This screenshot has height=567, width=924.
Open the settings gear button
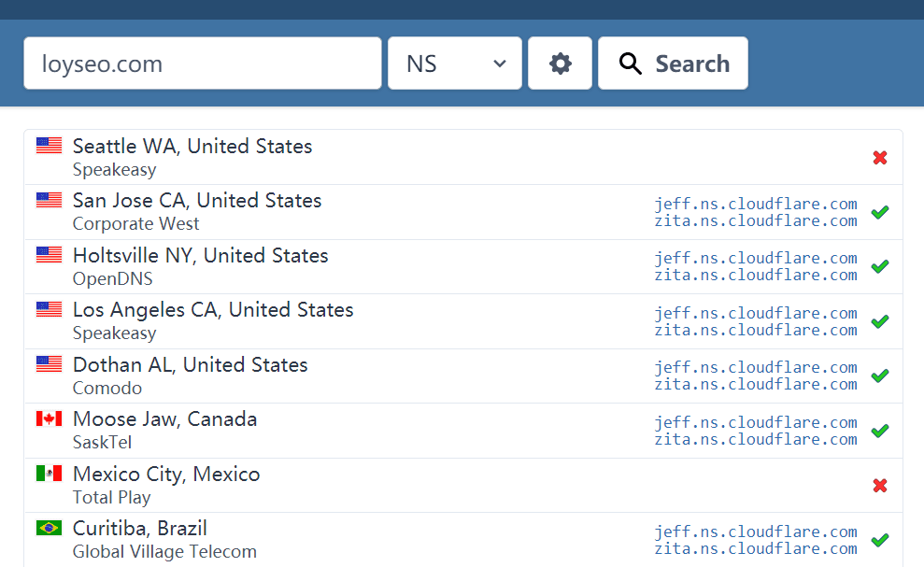tap(560, 64)
